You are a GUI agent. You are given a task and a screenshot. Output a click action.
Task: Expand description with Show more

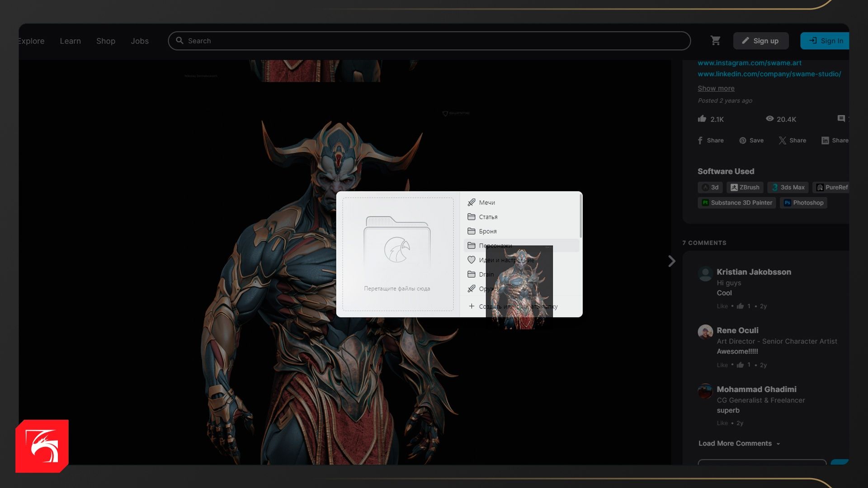tap(716, 89)
